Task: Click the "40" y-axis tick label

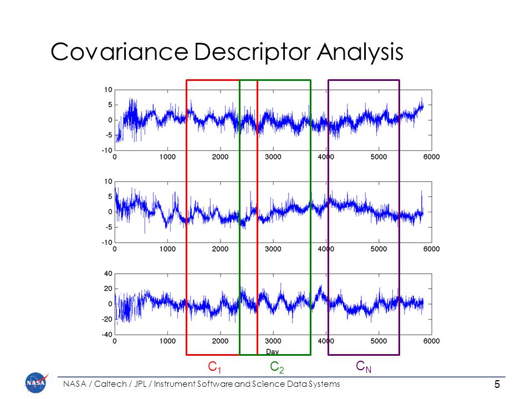Action: coord(108,273)
